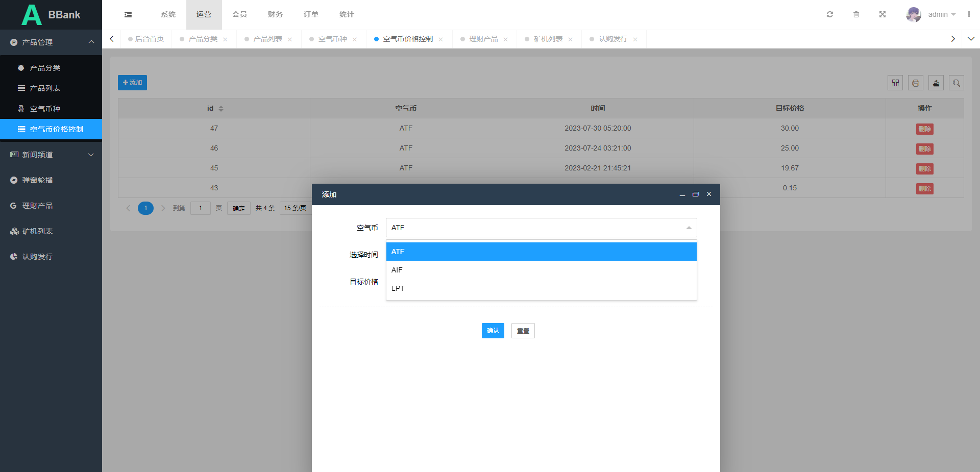Collapse the 空气币 select box arrow
Screen dimensions: 980x472
(x=689, y=228)
